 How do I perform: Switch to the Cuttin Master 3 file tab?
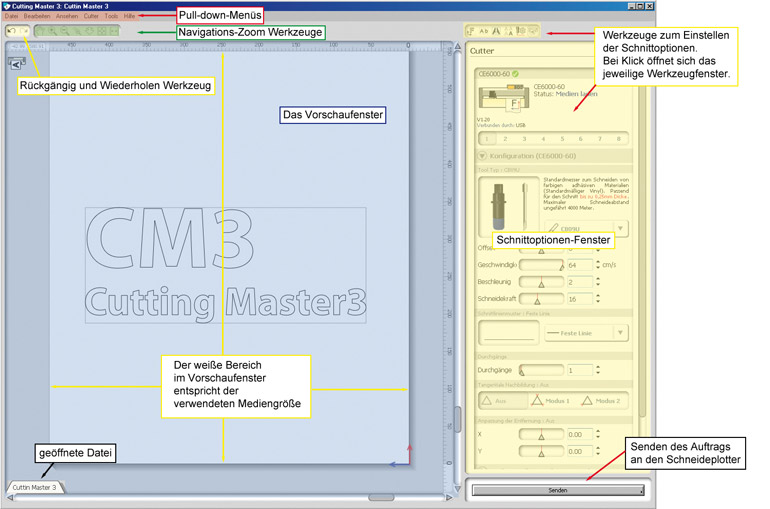[35, 487]
